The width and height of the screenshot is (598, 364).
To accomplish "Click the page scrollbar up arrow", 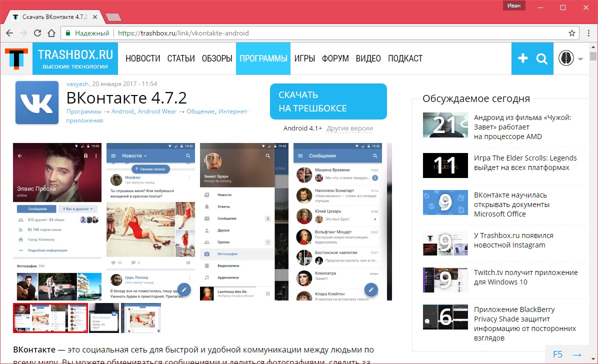I will point(593,47).
